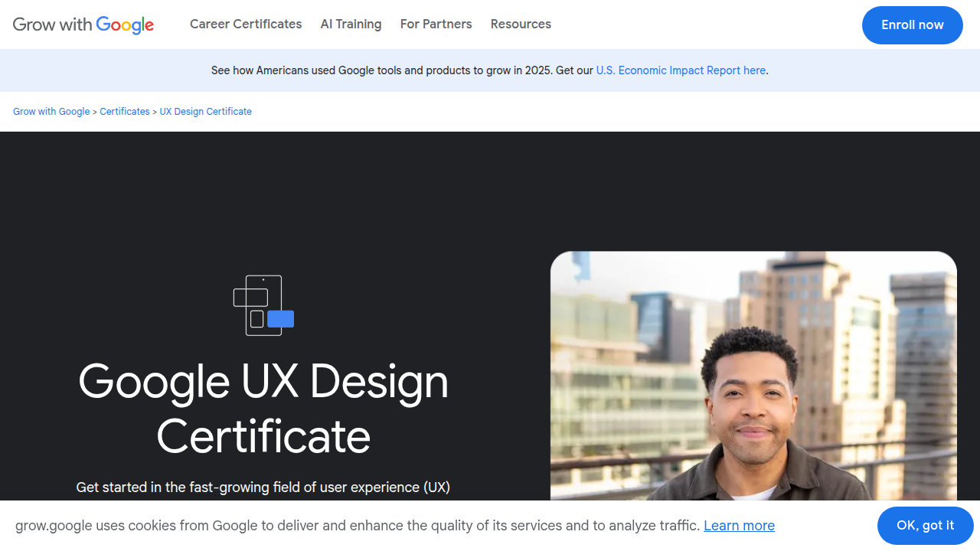Click the small square inside the phone outline
Viewport: 980px width, 551px height.
click(x=256, y=319)
